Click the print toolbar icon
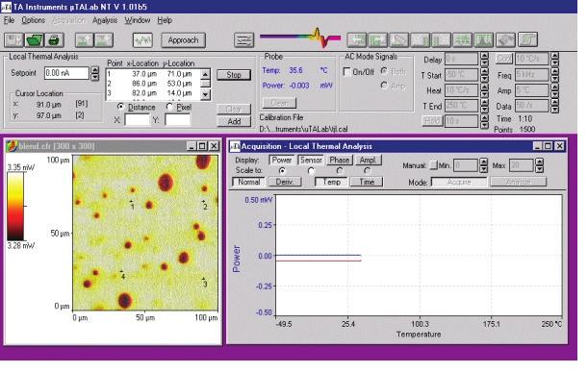 [55, 39]
